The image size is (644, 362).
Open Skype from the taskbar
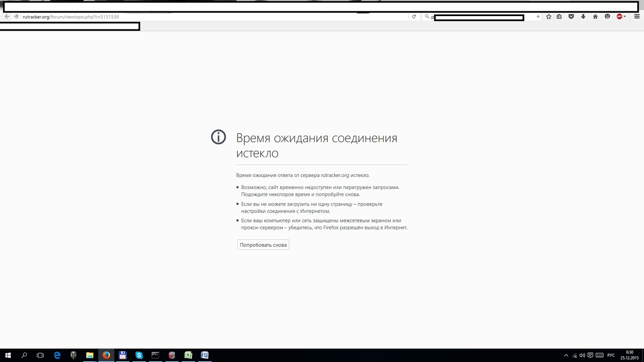[139, 355]
